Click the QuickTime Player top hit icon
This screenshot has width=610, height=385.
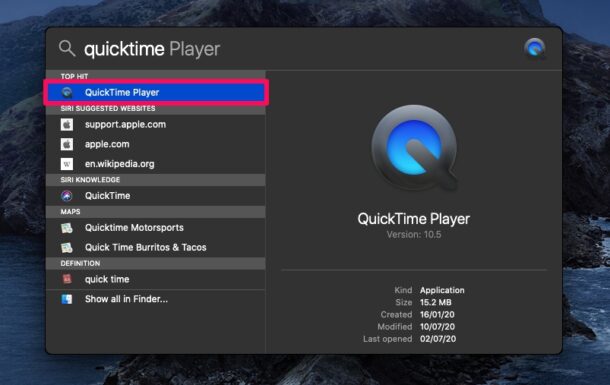[x=67, y=93]
